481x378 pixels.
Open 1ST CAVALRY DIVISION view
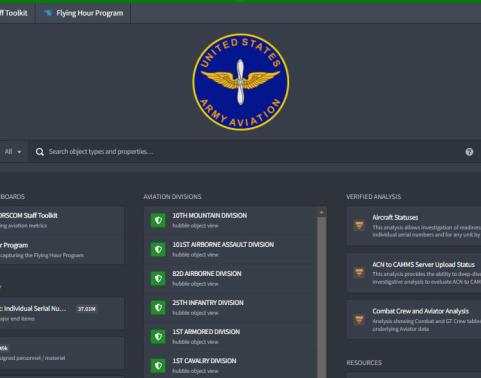point(230,365)
